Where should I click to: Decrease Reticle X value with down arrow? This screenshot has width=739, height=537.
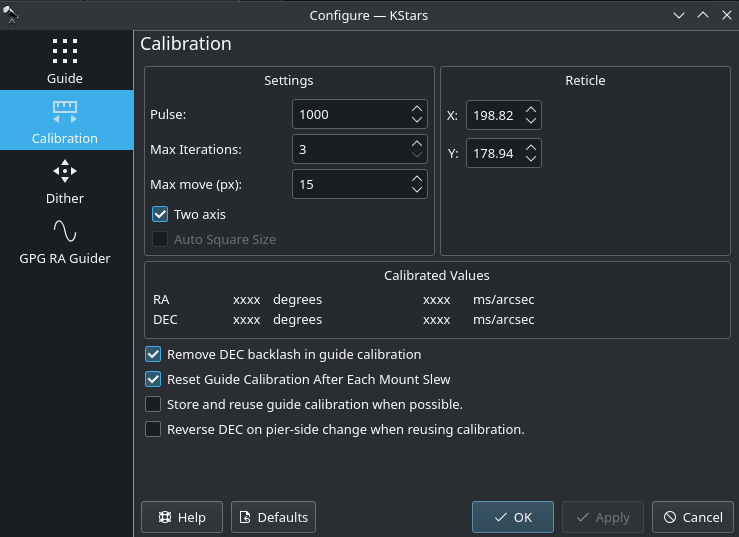pos(531,121)
